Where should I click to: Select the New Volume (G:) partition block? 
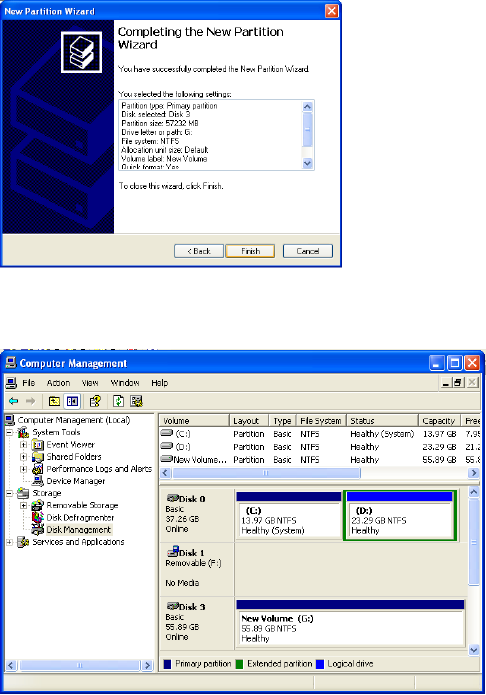(x=350, y=623)
